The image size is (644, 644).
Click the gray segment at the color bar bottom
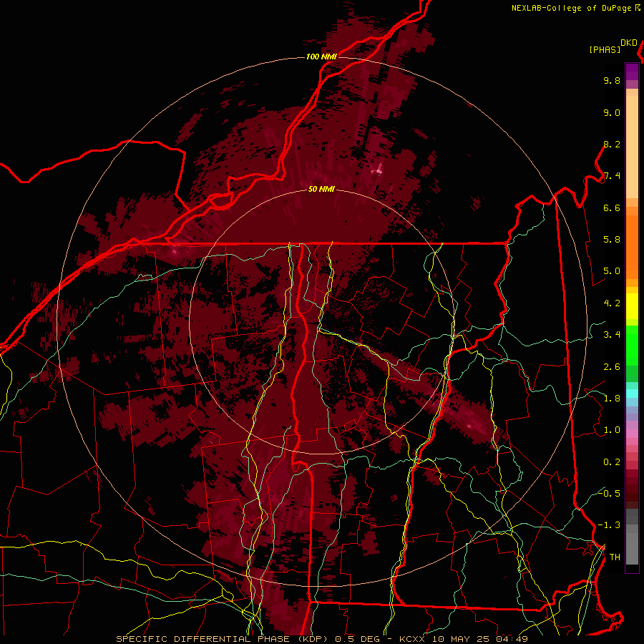pos(632,545)
